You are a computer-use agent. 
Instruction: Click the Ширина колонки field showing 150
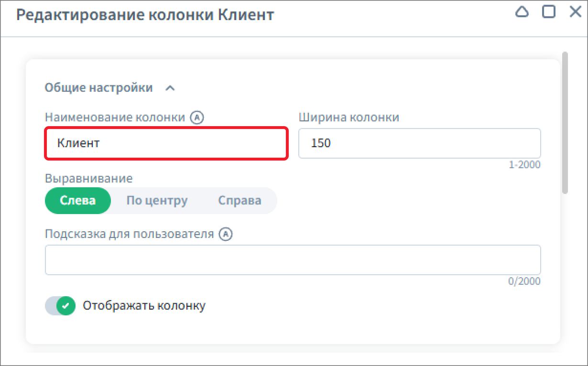pos(419,143)
